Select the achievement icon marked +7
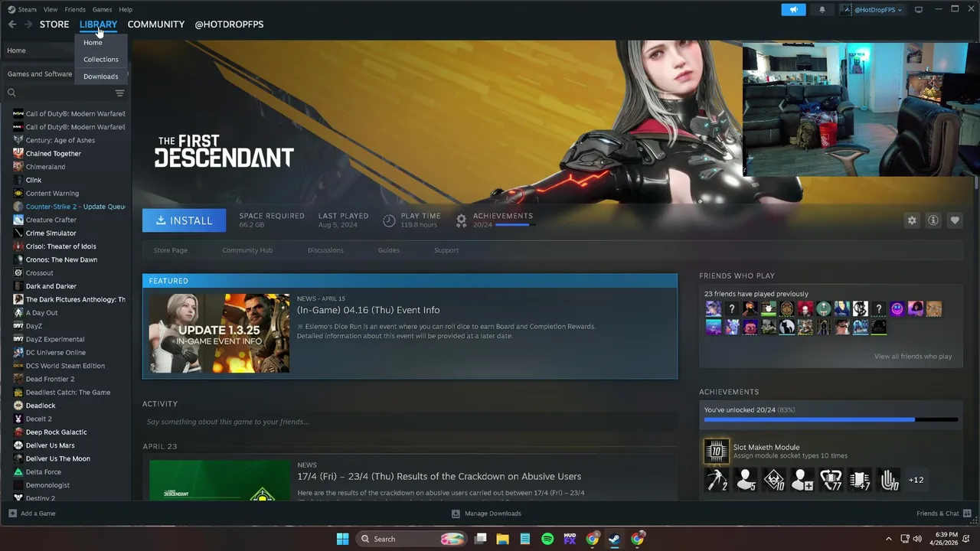 coord(859,480)
